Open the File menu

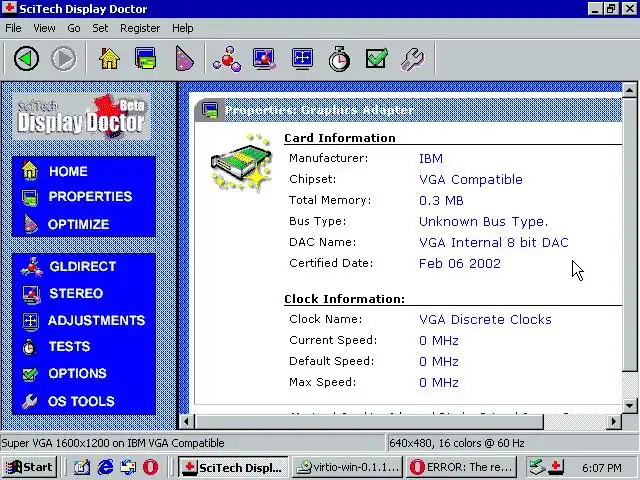(13, 28)
